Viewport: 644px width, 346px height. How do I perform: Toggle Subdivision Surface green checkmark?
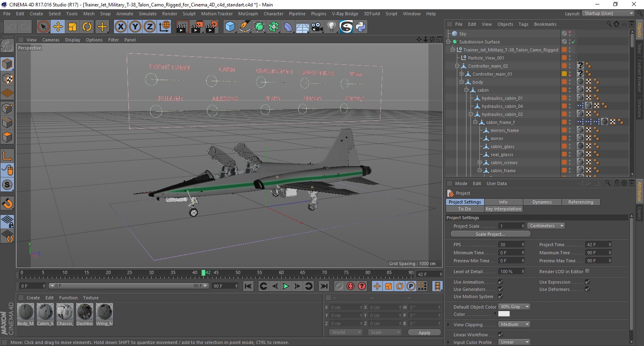pyautogui.click(x=573, y=42)
